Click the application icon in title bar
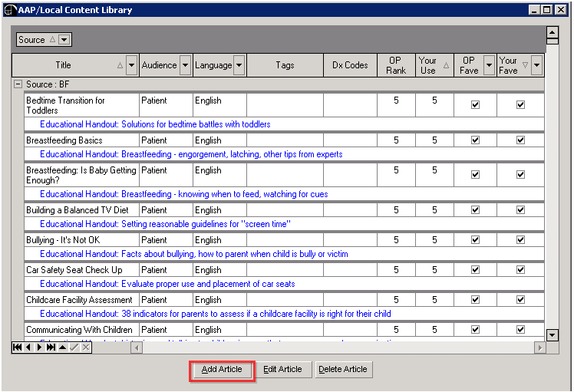This screenshot has height=392, width=574. (10, 10)
